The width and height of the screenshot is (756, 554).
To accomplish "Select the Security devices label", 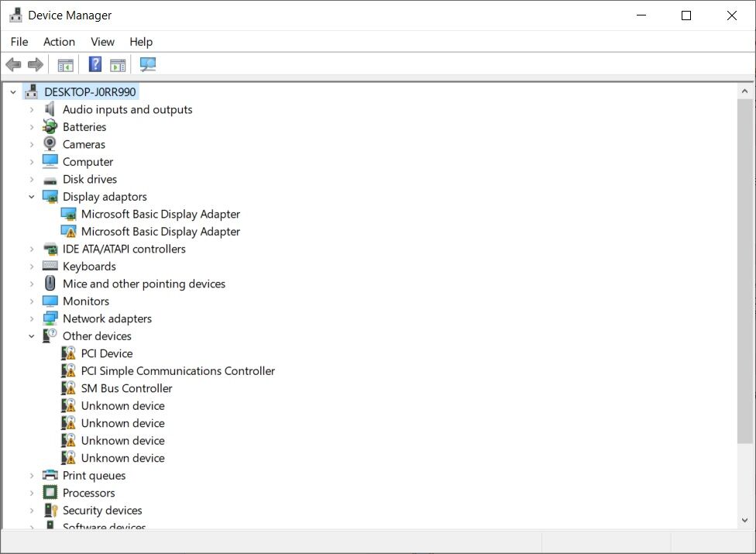I will [x=102, y=510].
